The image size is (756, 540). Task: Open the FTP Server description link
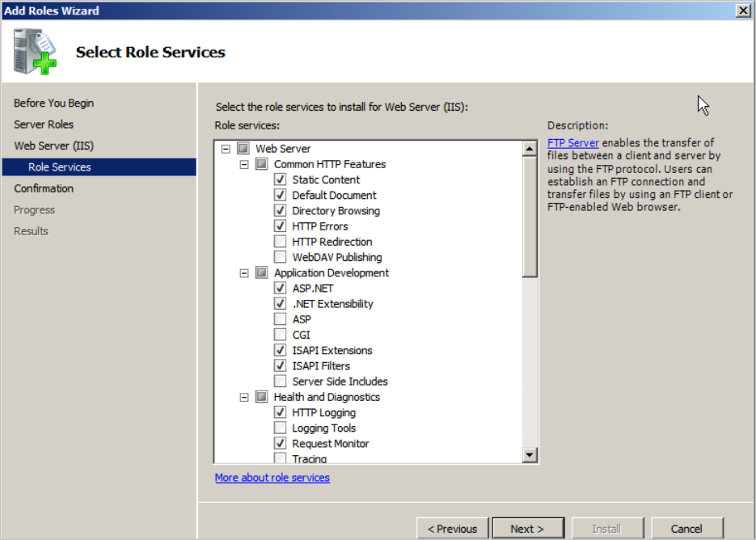[572, 143]
